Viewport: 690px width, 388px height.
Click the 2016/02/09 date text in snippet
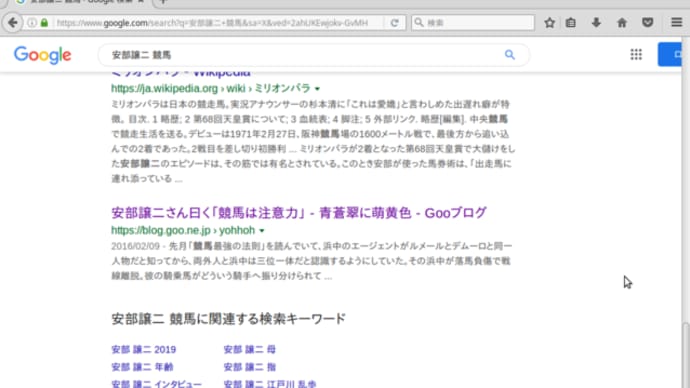click(x=135, y=246)
